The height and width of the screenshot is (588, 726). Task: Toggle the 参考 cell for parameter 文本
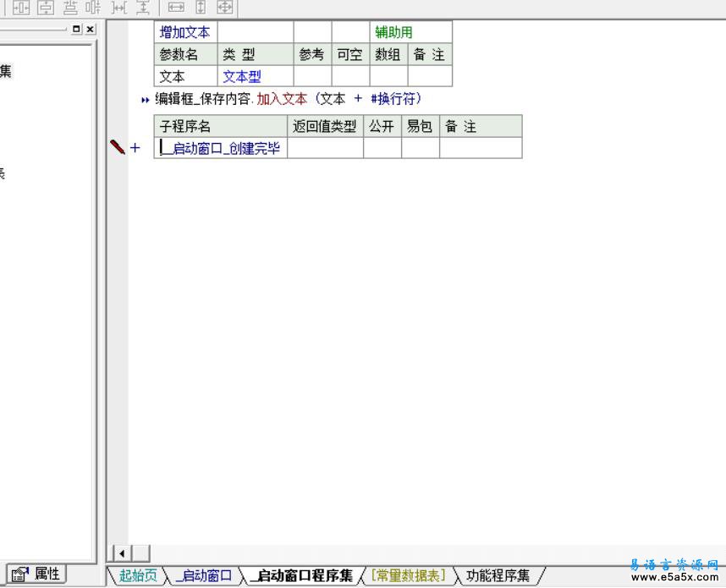coord(312,76)
